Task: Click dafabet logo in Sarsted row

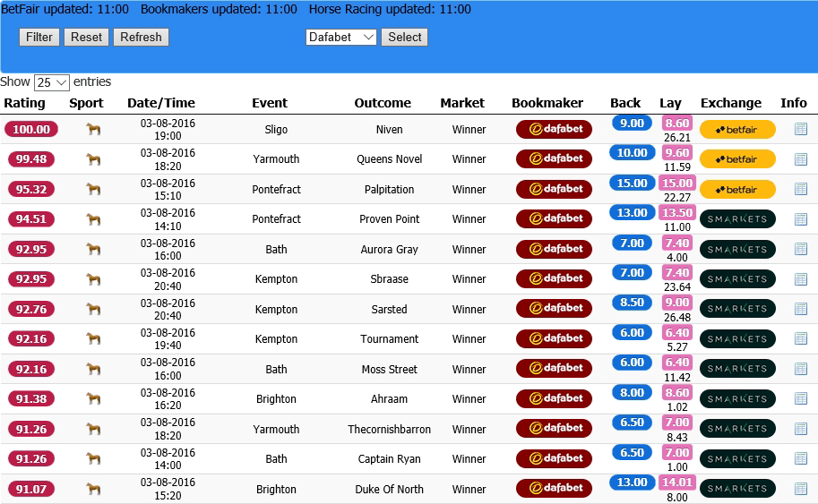Action: [x=554, y=308]
